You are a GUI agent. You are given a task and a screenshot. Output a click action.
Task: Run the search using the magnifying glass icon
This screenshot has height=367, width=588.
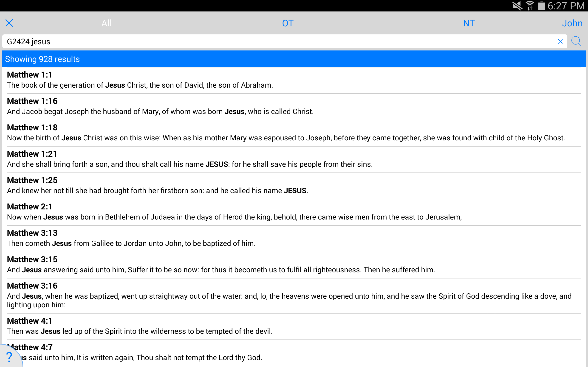click(576, 41)
